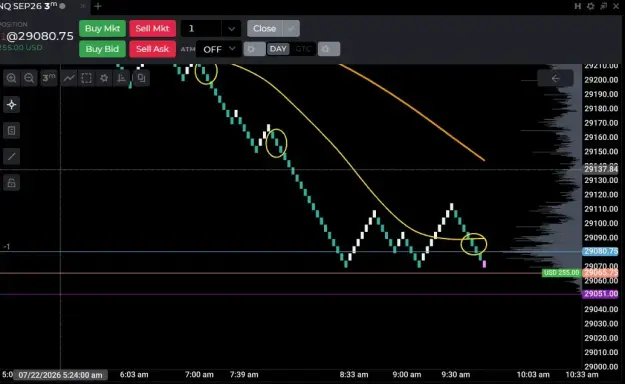The height and width of the screenshot is (384, 625).
Task: Click the indicators axis icon
Action: pyautogui.click(x=122, y=78)
